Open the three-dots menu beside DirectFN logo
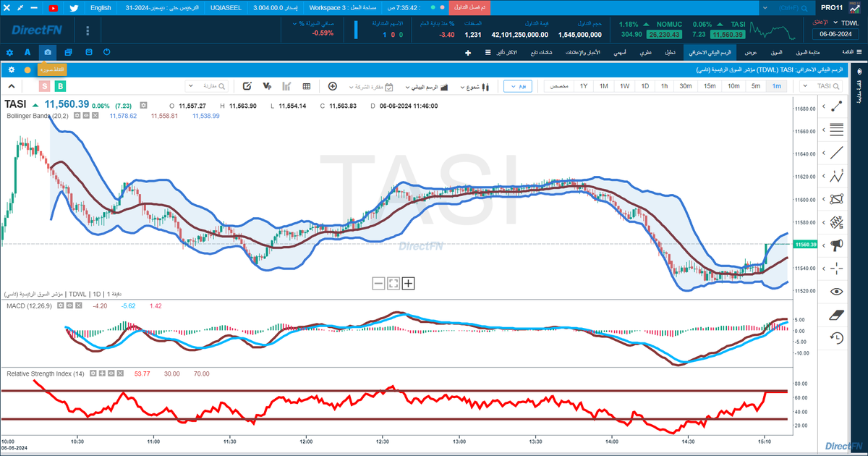The height and width of the screenshot is (456, 868). pos(88,31)
